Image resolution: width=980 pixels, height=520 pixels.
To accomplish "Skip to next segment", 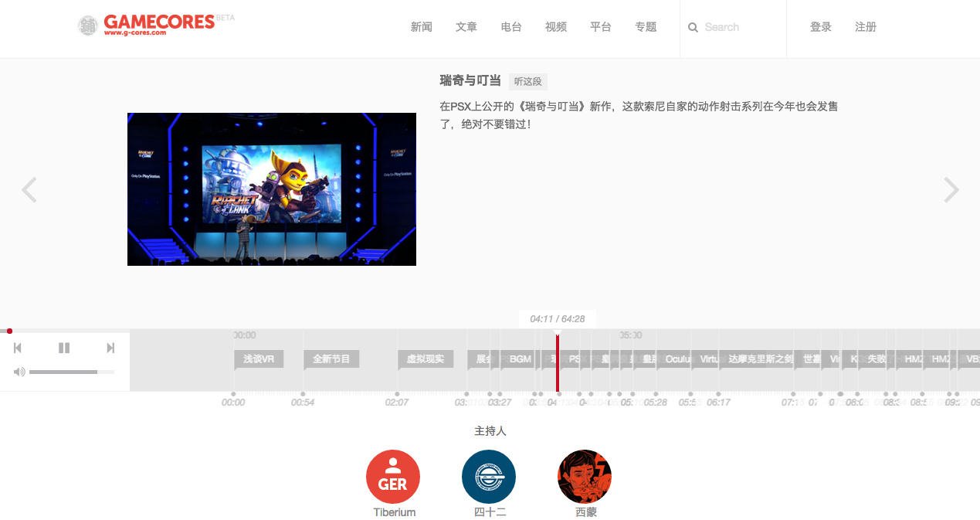I will [x=110, y=348].
